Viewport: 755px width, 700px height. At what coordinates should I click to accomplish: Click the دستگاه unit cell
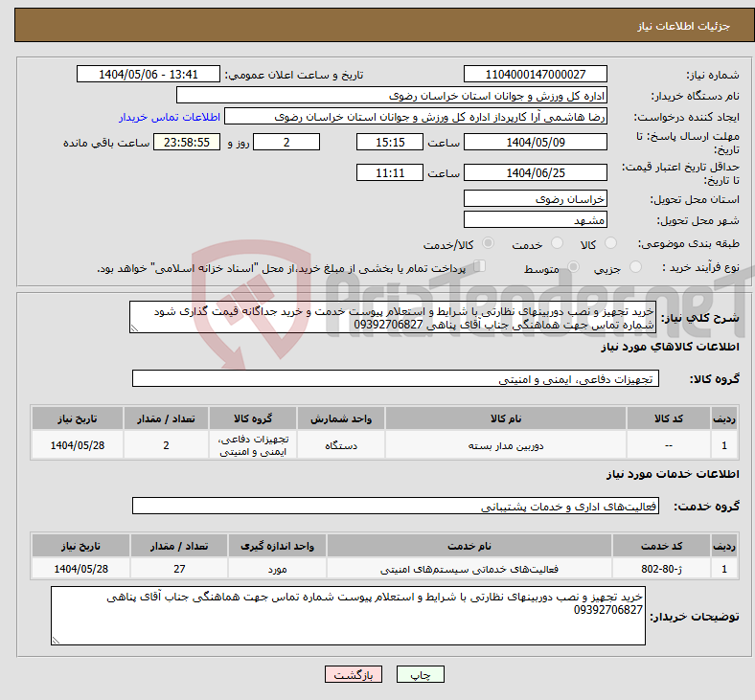pyautogui.click(x=341, y=445)
